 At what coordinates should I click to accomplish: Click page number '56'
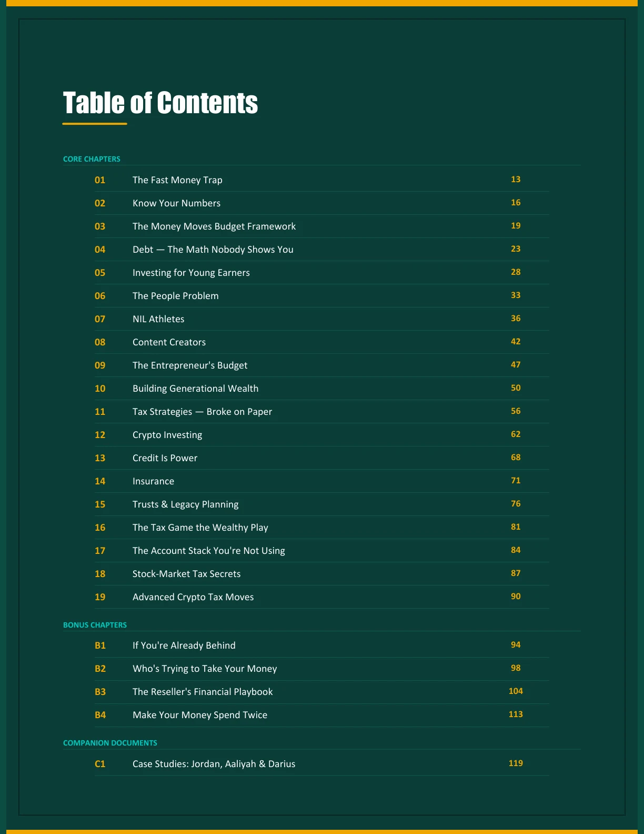click(516, 411)
